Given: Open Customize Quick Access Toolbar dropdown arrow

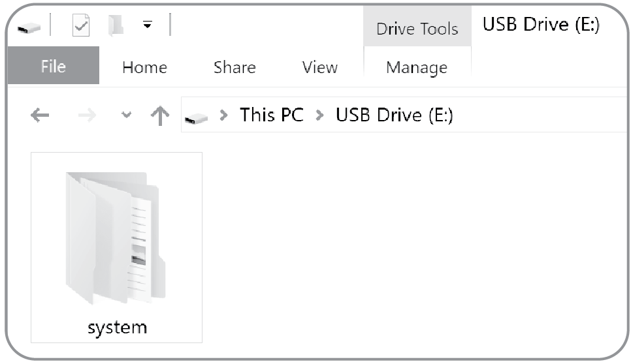Looking at the screenshot, I should [147, 25].
